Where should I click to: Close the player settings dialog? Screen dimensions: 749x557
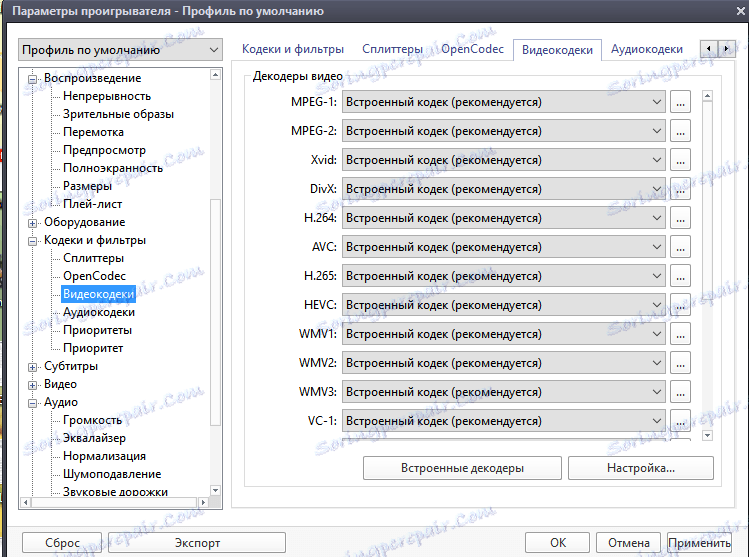tap(740, 10)
